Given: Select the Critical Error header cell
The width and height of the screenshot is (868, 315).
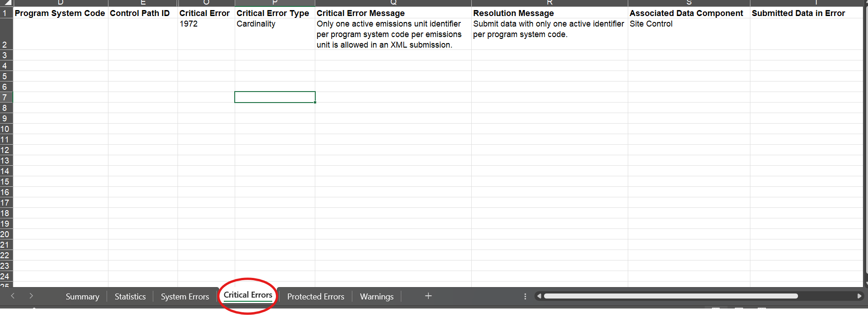Looking at the screenshot, I should (x=206, y=13).
